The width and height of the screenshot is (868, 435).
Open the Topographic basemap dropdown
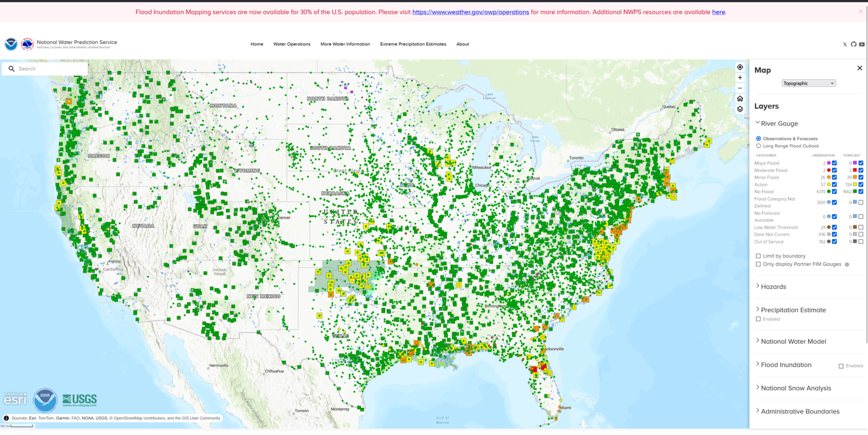click(x=808, y=84)
